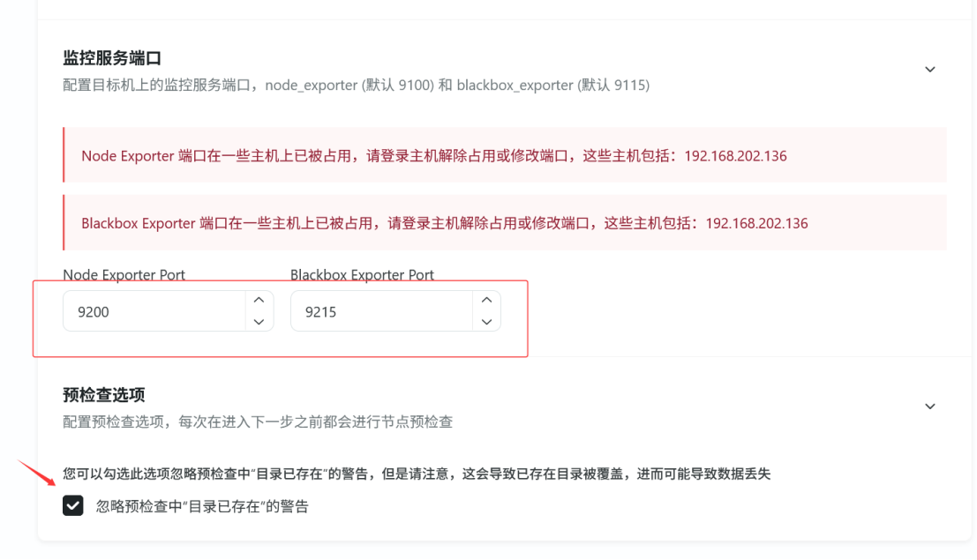Screen dimensions: 977x560
Task: Click the Blackbox Exporter Port label
Action: [x=362, y=275]
